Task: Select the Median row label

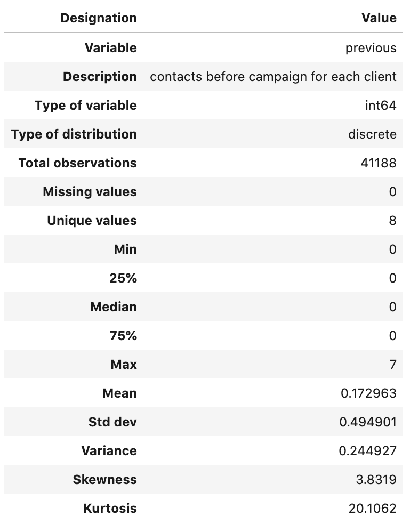Action: (114, 307)
